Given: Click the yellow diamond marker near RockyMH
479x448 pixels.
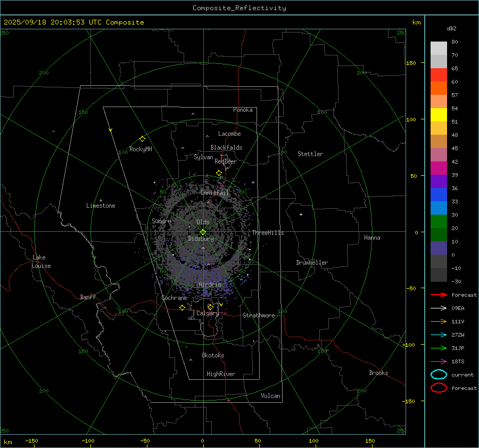Looking at the screenshot, I should click(x=142, y=139).
